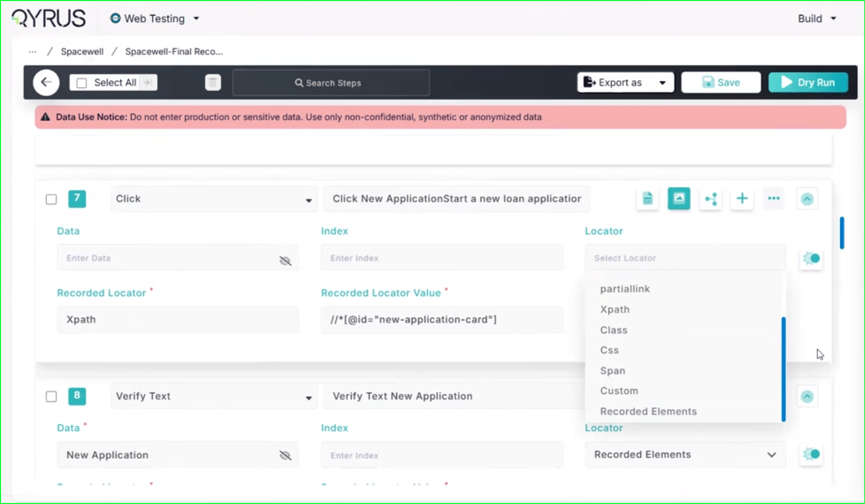Open the Export as dropdown
Image resolution: width=865 pixels, height=504 pixels.
point(625,82)
